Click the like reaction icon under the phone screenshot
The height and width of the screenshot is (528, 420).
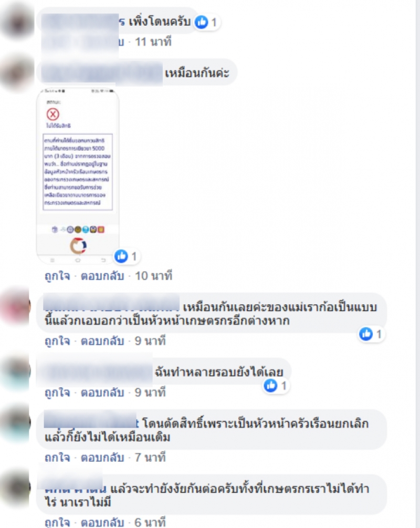(x=121, y=256)
